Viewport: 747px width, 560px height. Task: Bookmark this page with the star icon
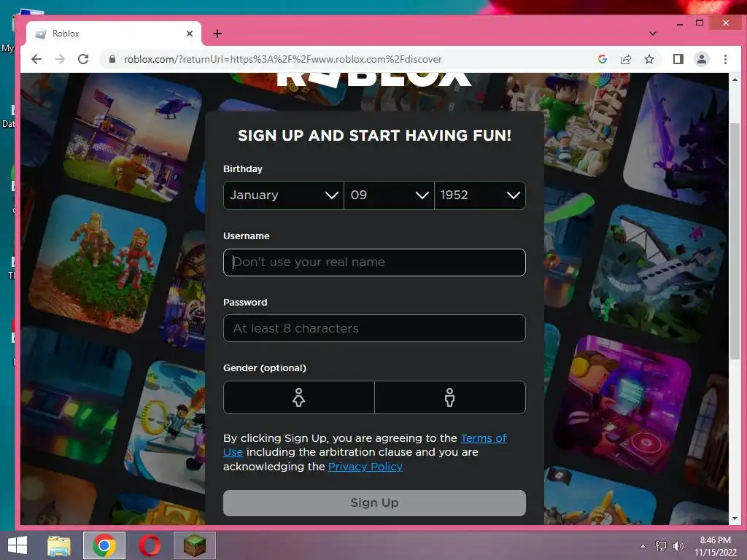coord(649,59)
